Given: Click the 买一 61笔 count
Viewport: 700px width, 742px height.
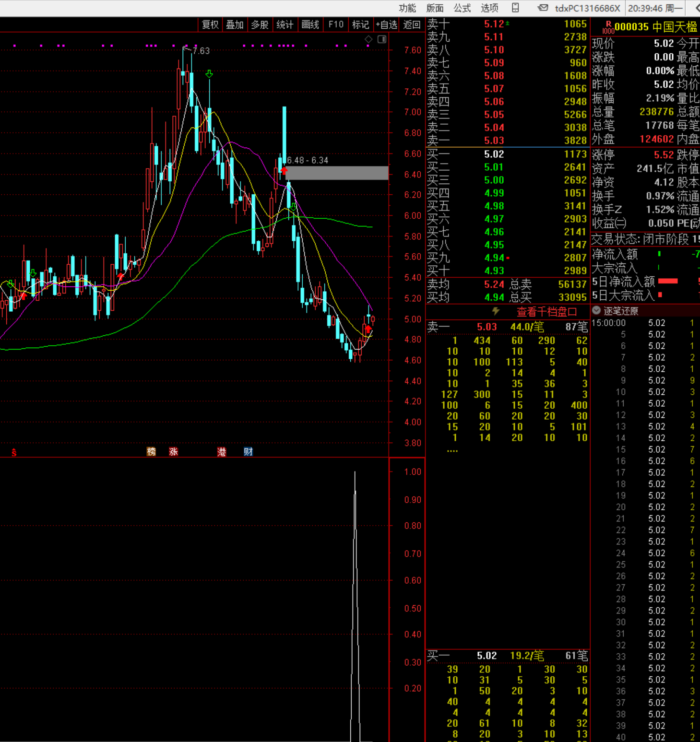Looking at the screenshot, I should click(576, 656).
